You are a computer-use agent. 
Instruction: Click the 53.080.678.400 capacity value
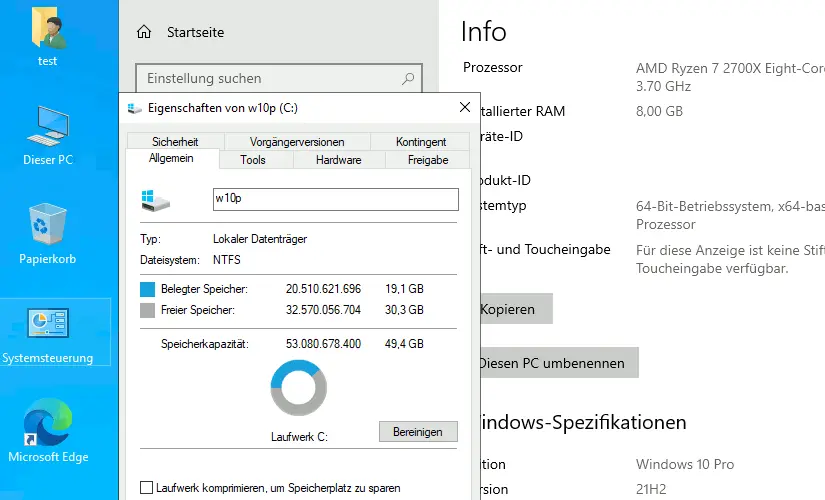pos(324,344)
